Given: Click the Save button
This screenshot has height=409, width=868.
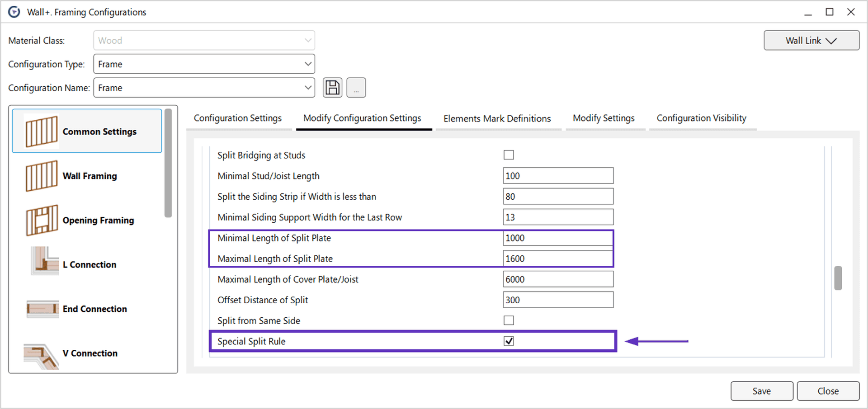Looking at the screenshot, I should [x=762, y=391].
